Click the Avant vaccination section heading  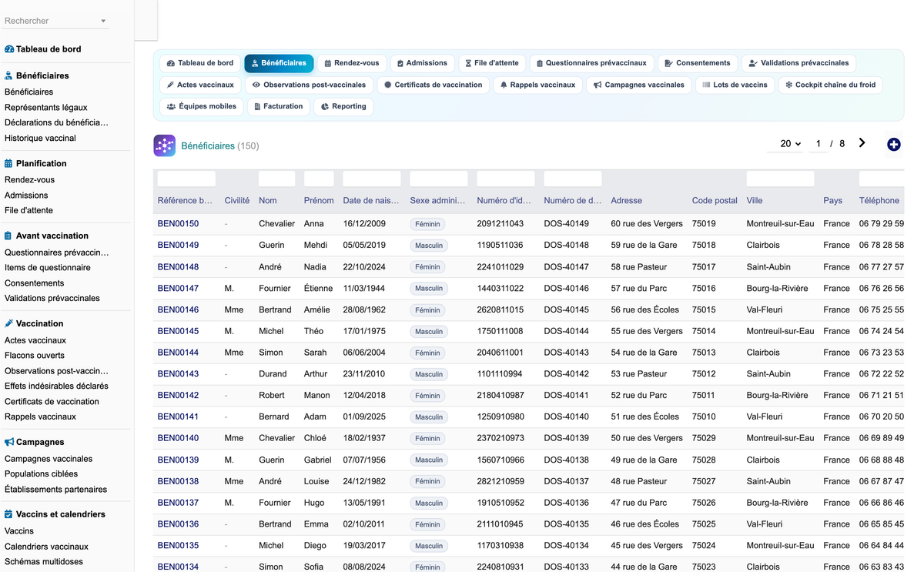[52, 236]
